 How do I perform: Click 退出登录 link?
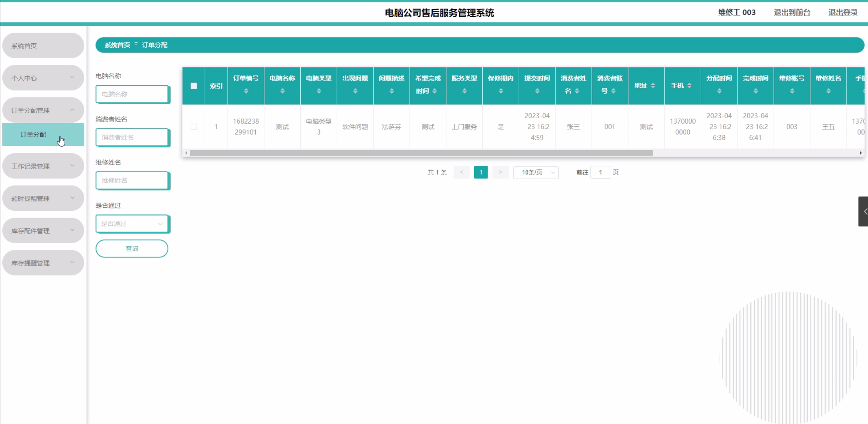point(842,13)
